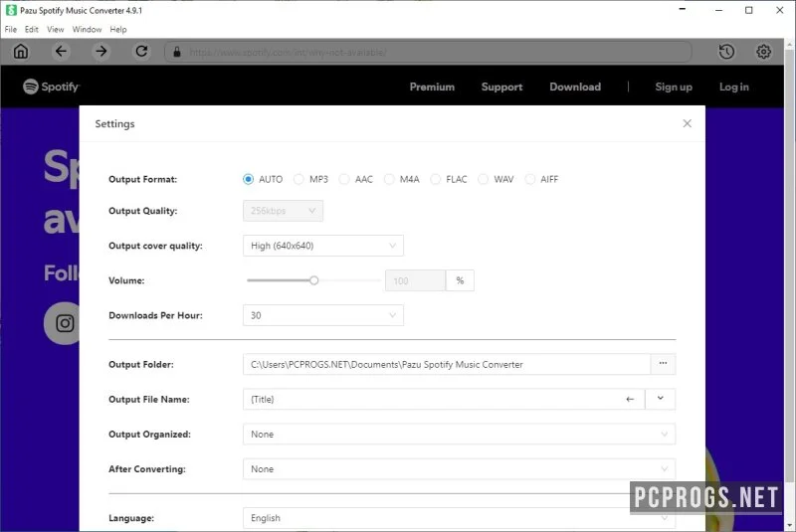Select FLAC output format
This screenshot has height=532, width=796.
click(435, 179)
